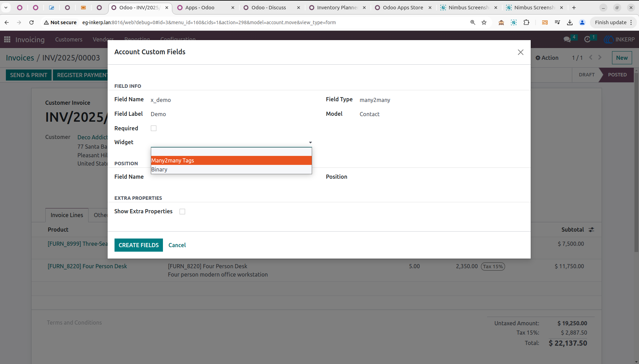Bookmark this page with the star
Image resolution: width=639 pixels, height=364 pixels.
tap(484, 22)
